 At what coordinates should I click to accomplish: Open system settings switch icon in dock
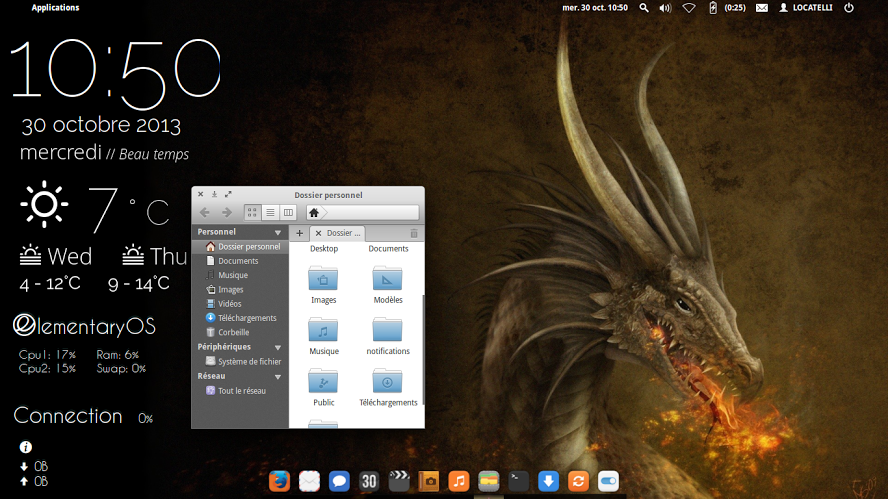coord(608,481)
